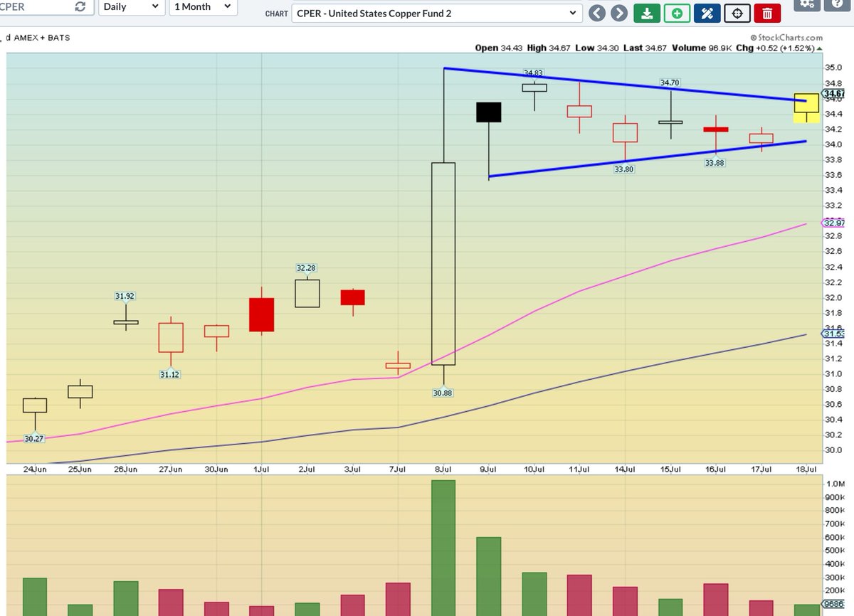Click the solid red 1Jul candlestick
Viewport: 854px width, 616px height.
tap(262, 314)
